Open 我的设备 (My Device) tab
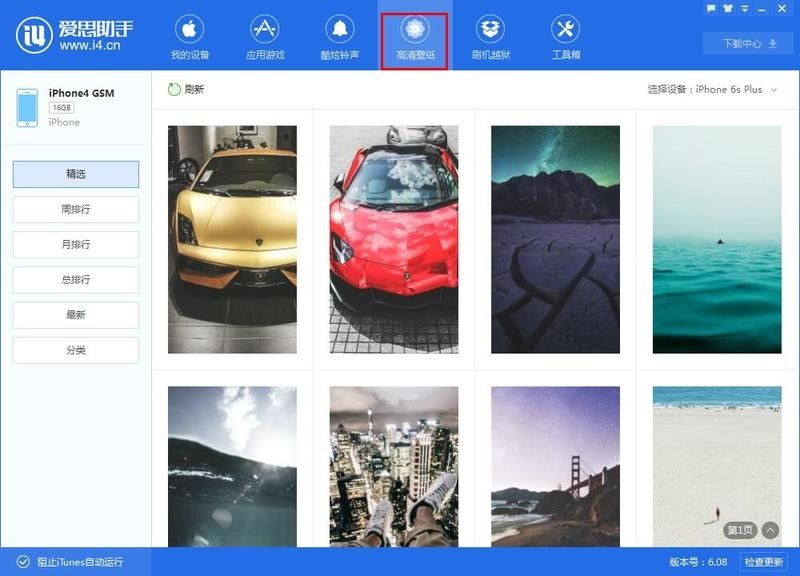The image size is (800, 576). (x=190, y=37)
